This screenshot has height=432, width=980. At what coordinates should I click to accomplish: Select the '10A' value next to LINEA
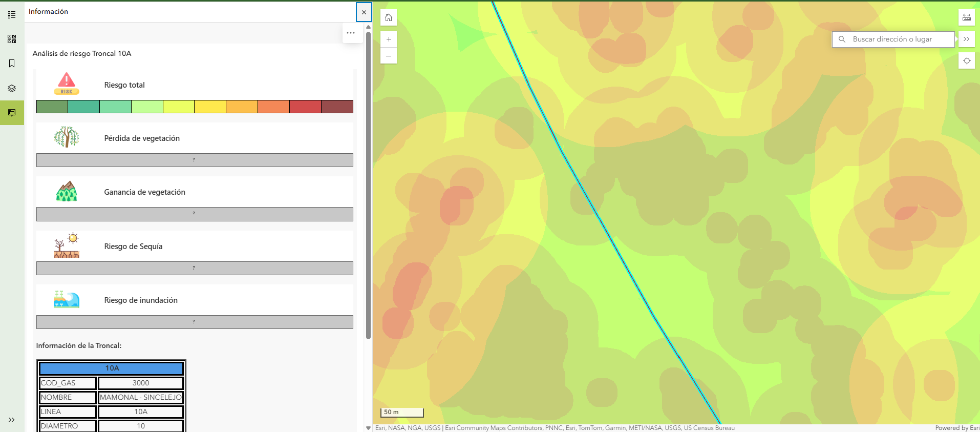[141, 412]
